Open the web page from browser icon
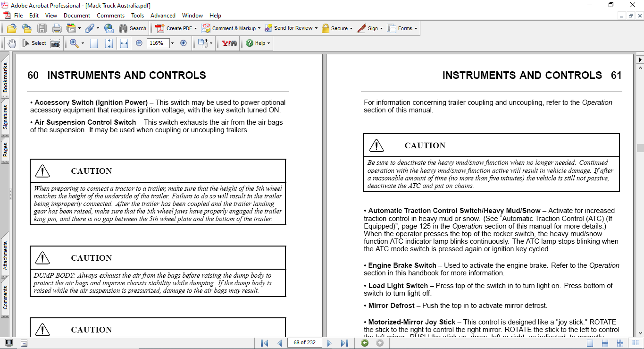Viewport: 644px width, 349px height. (x=27, y=28)
